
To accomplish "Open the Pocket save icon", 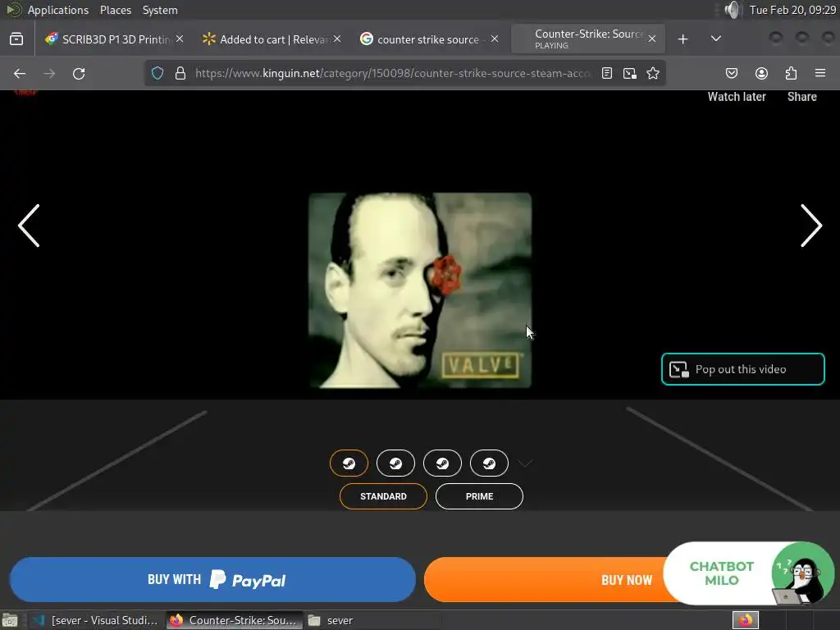I will pyautogui.click(x=731, y=73).
